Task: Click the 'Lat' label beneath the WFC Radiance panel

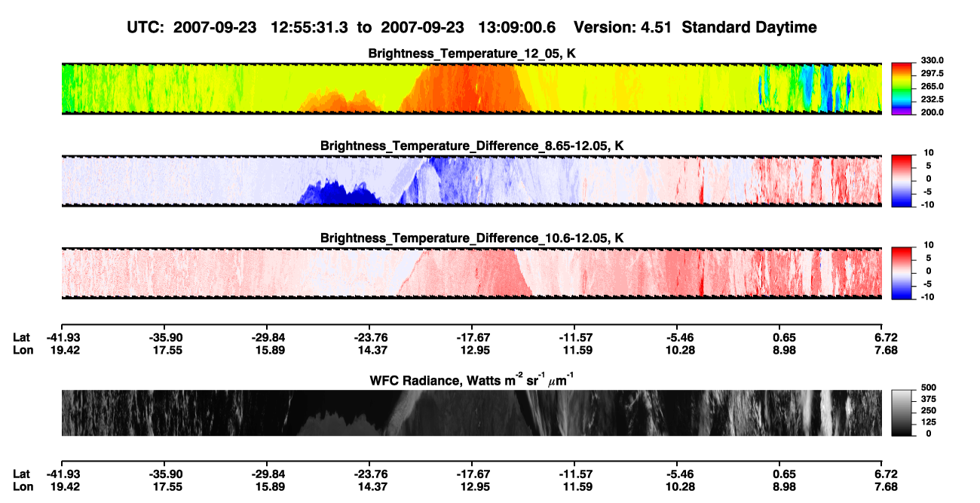Action: coord(21,474)
